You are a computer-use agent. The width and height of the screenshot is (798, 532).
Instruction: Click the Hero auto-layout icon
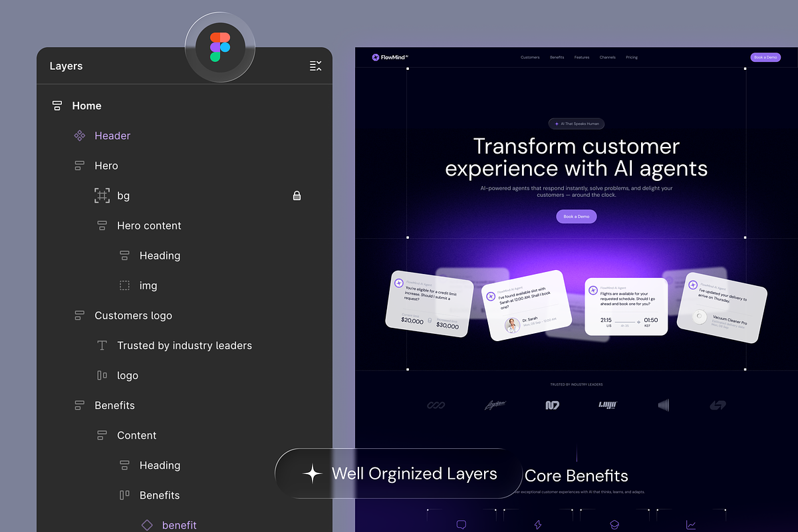pyautogui.click(x=80, y=166)
